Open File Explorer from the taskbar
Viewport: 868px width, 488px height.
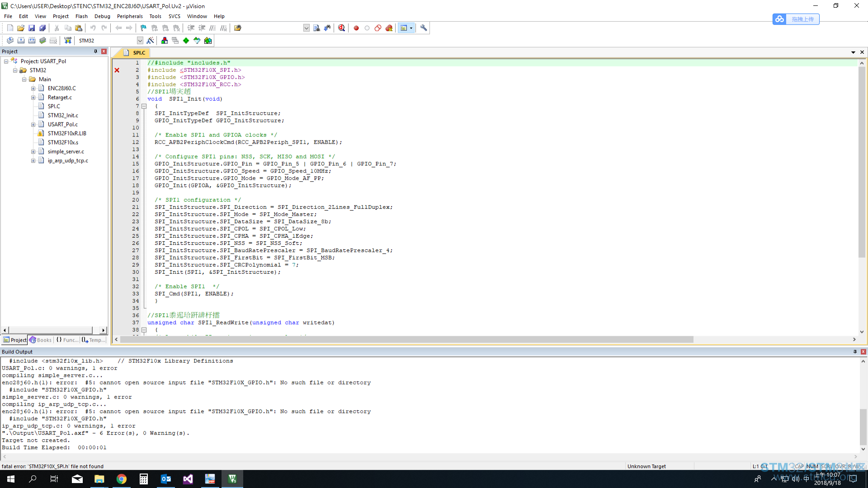pos(99,479)
